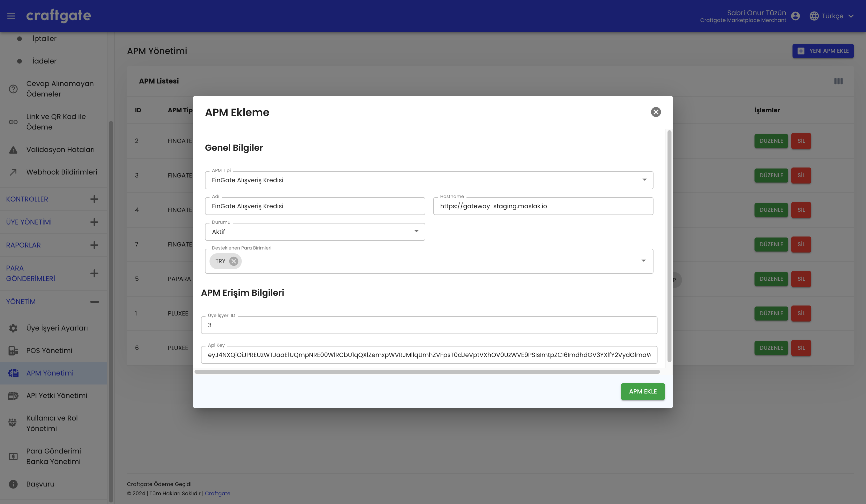Click the Para Gönderimi Banka Yönetimi icon

pos(13,456)
